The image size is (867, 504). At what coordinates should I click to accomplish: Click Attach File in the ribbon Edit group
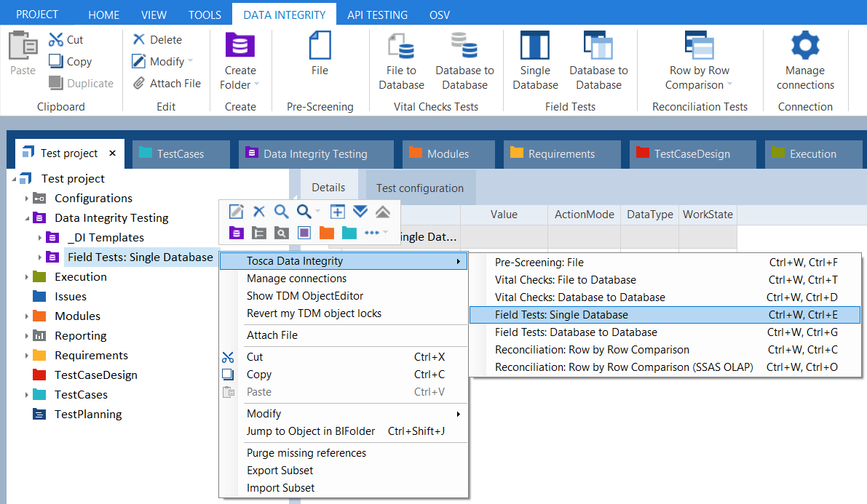[167, 84]
